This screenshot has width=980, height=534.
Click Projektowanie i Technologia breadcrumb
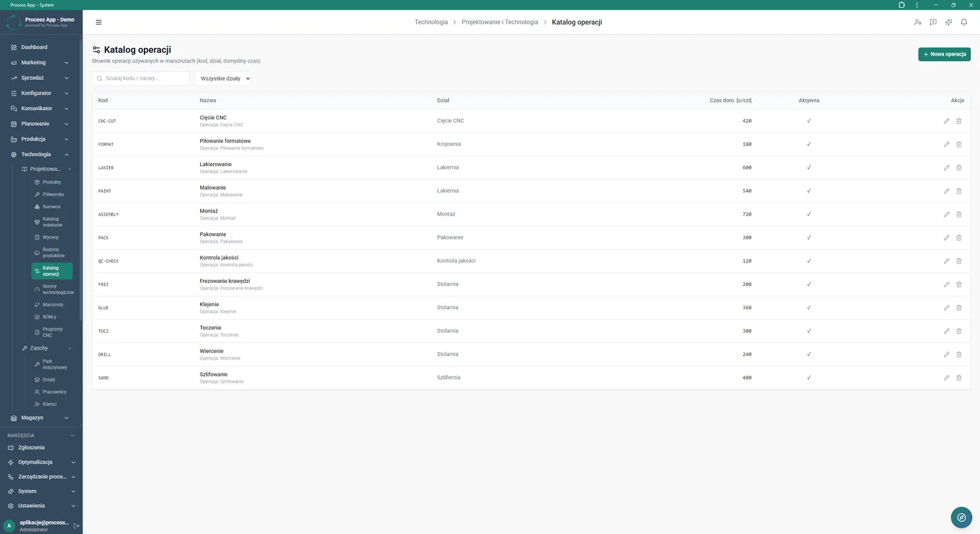click(500, 22)
